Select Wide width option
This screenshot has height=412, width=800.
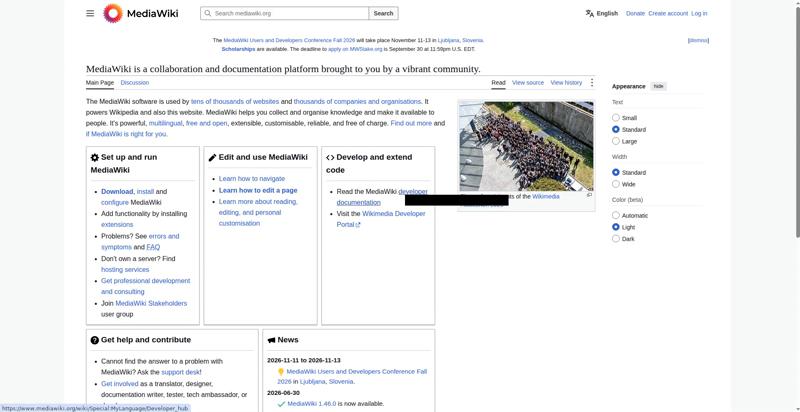tap(616, 184)
